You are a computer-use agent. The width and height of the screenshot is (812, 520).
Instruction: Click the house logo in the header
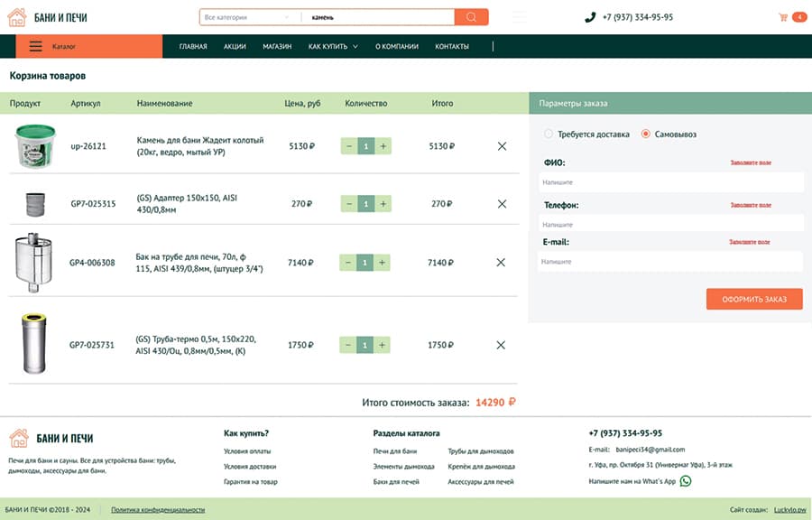pyautogui.click(x=17, y=17)
